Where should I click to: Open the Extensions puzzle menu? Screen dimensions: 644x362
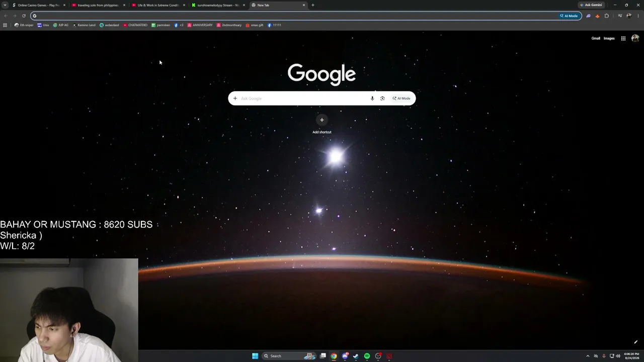coord(607,16)
